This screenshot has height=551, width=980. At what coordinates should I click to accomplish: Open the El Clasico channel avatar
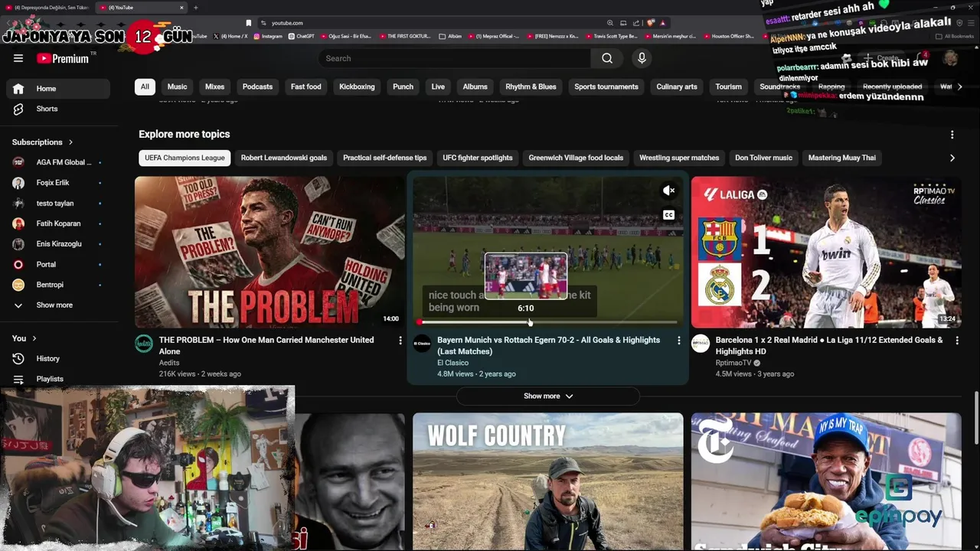pos(423,344)
